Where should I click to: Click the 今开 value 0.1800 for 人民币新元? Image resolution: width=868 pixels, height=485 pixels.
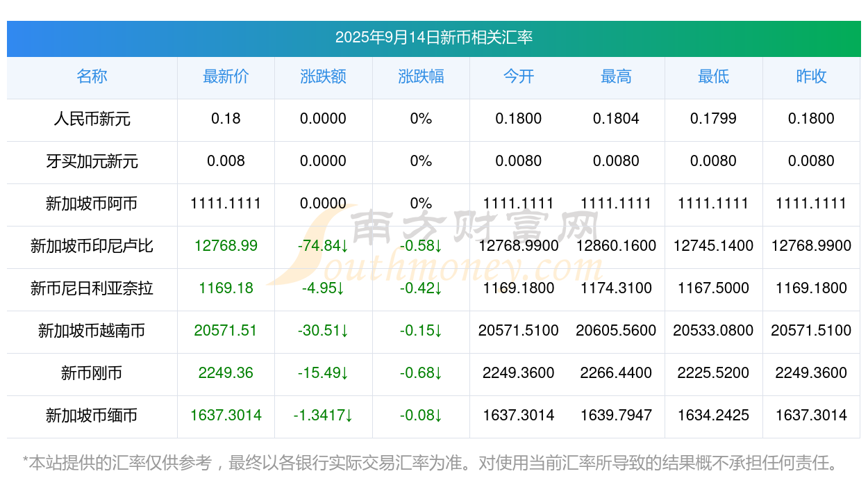coord(519,119)
